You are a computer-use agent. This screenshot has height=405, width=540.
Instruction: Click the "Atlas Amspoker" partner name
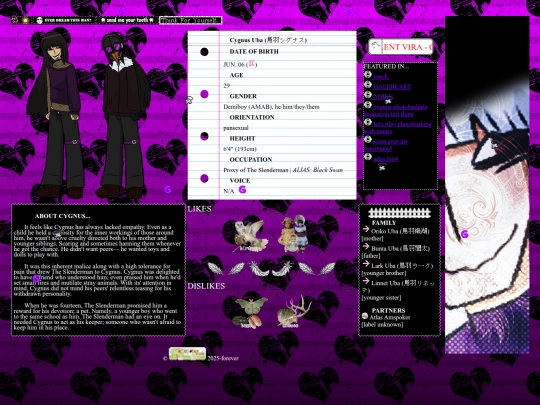click(x=390, y=318)
